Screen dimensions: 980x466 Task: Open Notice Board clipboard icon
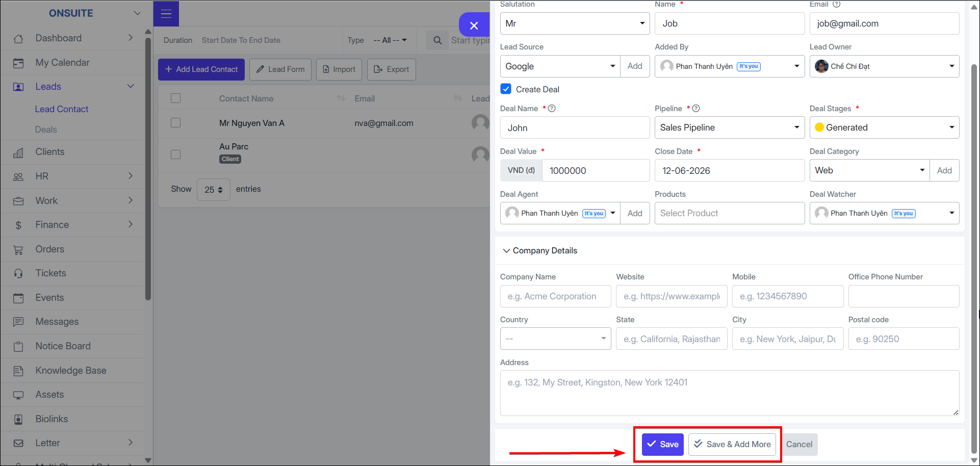click(18, 347)
